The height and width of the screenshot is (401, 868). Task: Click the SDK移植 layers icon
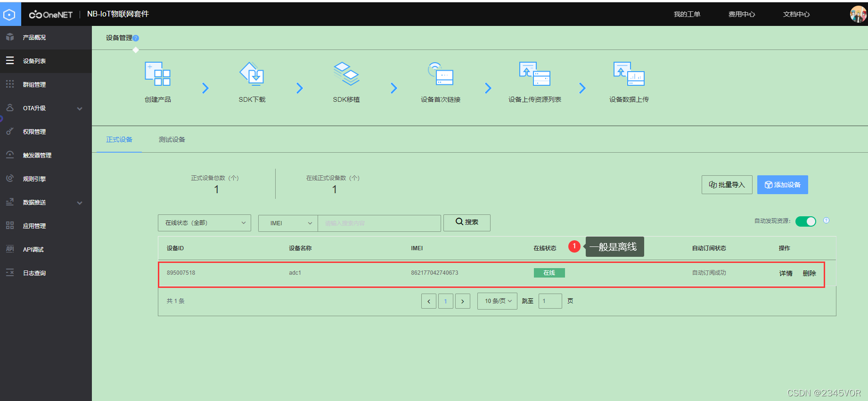[346, 74]
